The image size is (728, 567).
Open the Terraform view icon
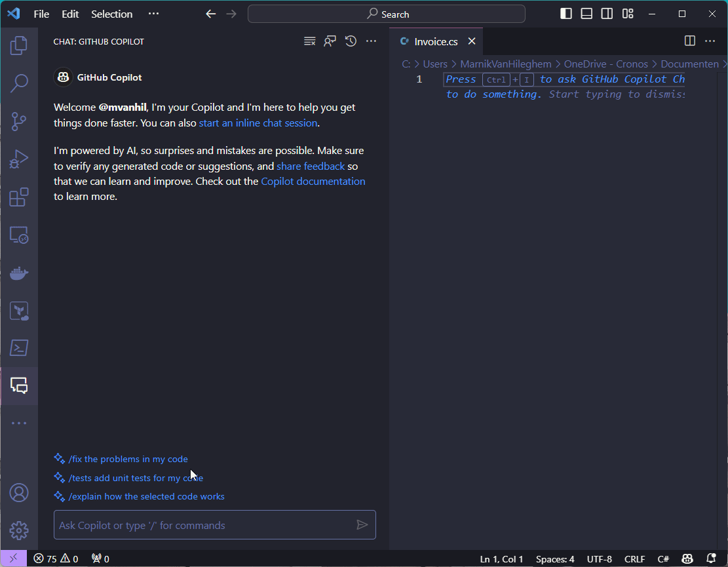click(19, 311)
